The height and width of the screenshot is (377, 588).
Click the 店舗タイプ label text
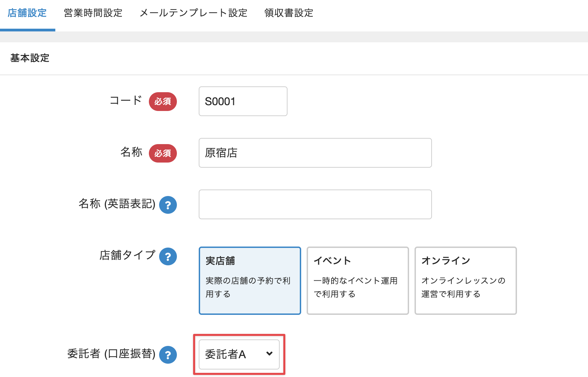[127, 255]
